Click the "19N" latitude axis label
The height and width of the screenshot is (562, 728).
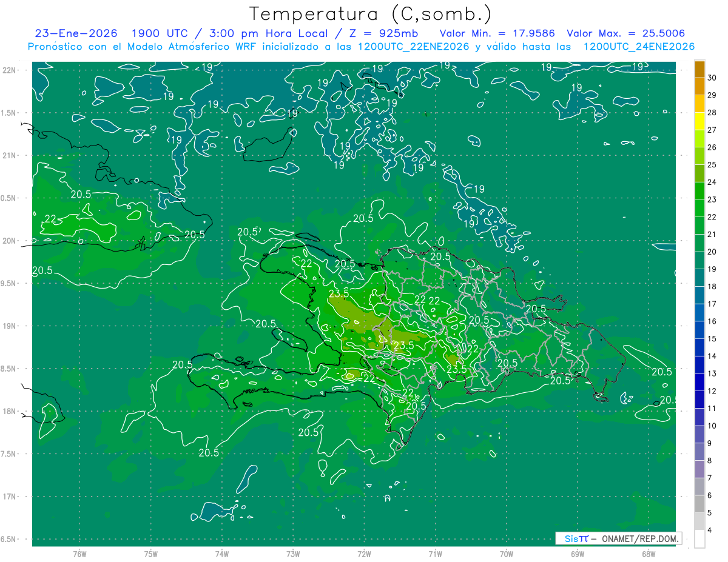coord(10,326)
